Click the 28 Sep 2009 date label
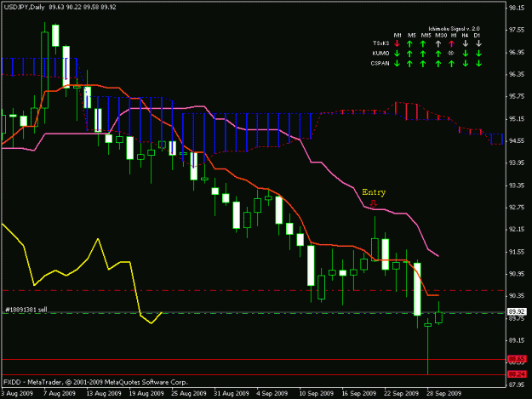The height and width of the screenshot is (399, 532). 444,393
